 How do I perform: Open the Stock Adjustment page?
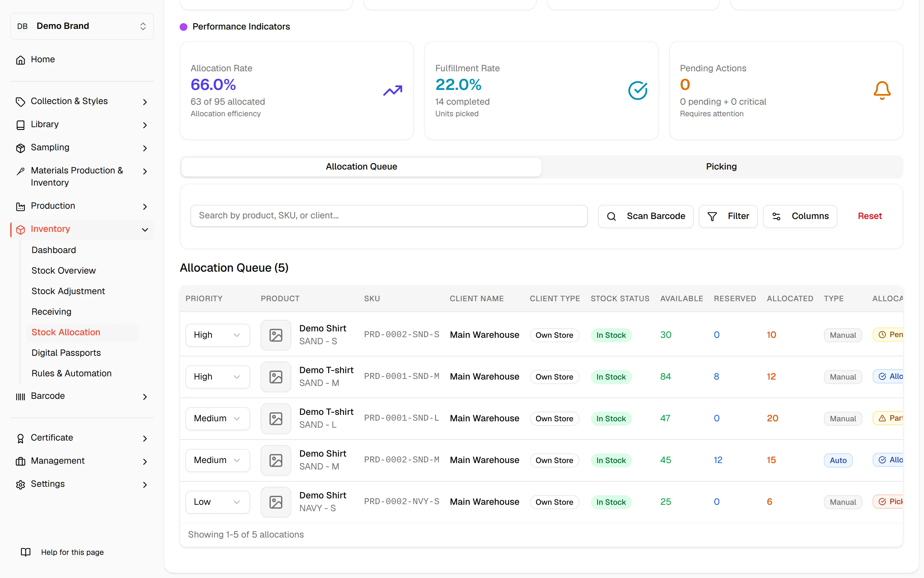[68, 291]
